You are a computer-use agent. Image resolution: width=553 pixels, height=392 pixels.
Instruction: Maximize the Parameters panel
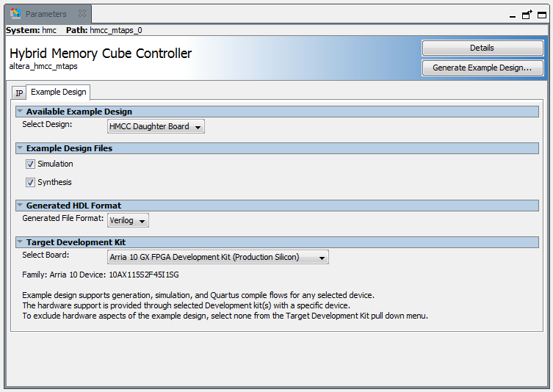point(542,15)
